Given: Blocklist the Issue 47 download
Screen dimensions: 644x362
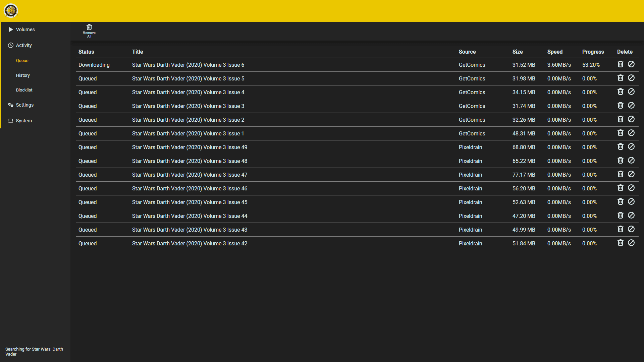Looking at the screenshot, I should tap(631, 174).
